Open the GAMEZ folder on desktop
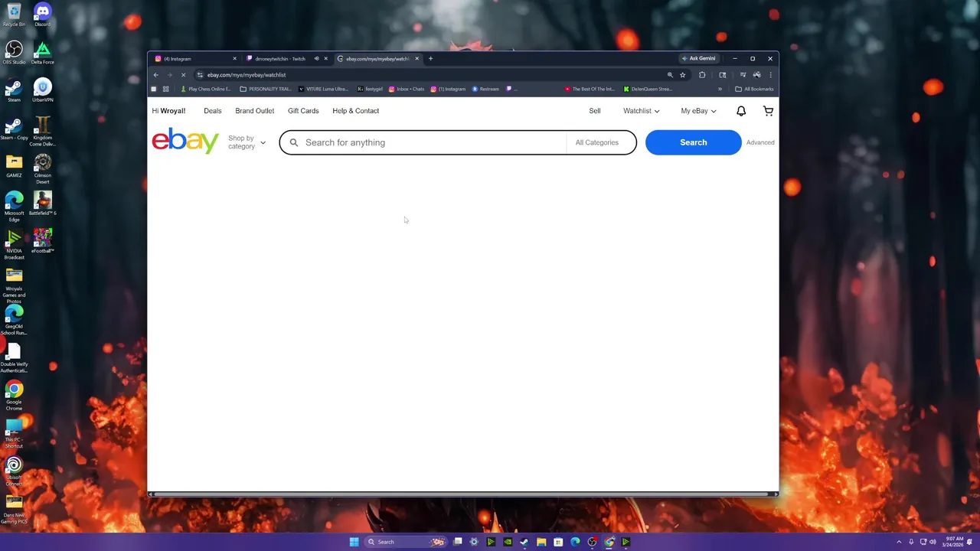Image resolution: width=980 pixels, height=551 pixels. pyautogui.click(x=14, y=165)
